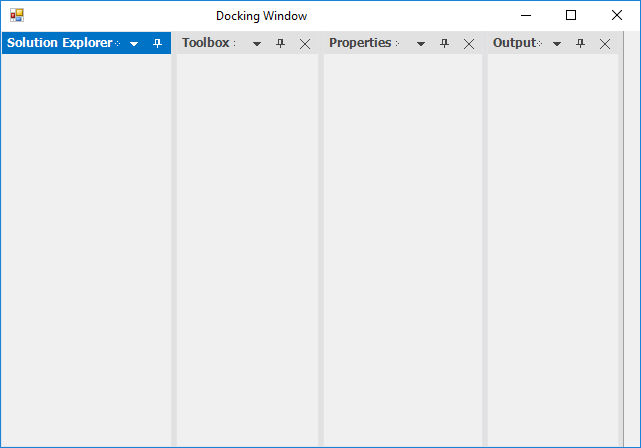Screen dimensions: 641x448
Task: Close the Output panel
Action: point(605,44)
